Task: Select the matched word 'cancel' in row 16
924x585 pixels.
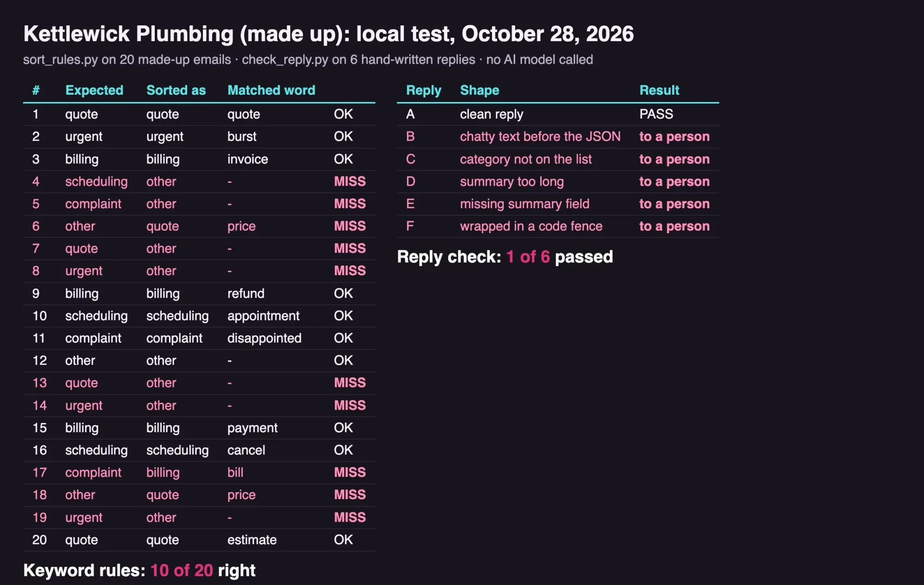Action: (x=246, y=450)
